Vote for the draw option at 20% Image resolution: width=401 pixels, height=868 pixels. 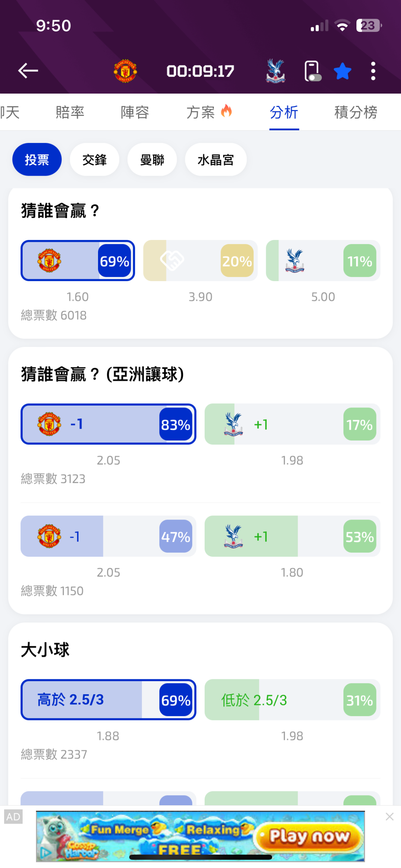(x=200, y=261)
